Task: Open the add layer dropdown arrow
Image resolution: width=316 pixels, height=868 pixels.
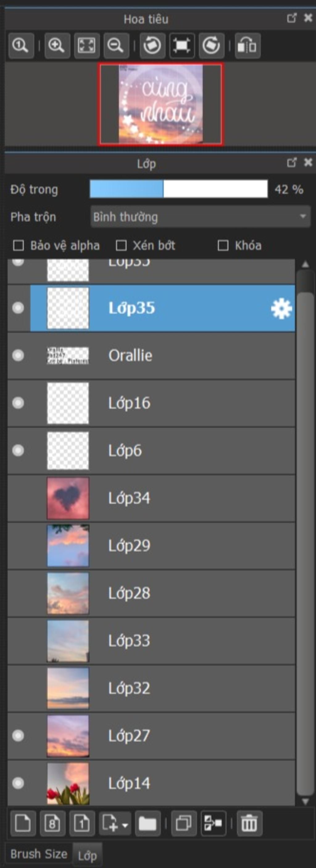Action: [125, 825]
